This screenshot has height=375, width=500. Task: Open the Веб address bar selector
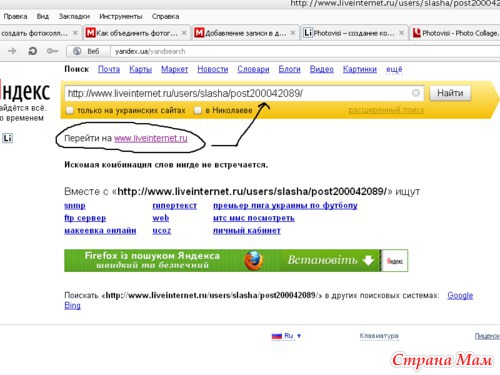(x=88, y=51)
